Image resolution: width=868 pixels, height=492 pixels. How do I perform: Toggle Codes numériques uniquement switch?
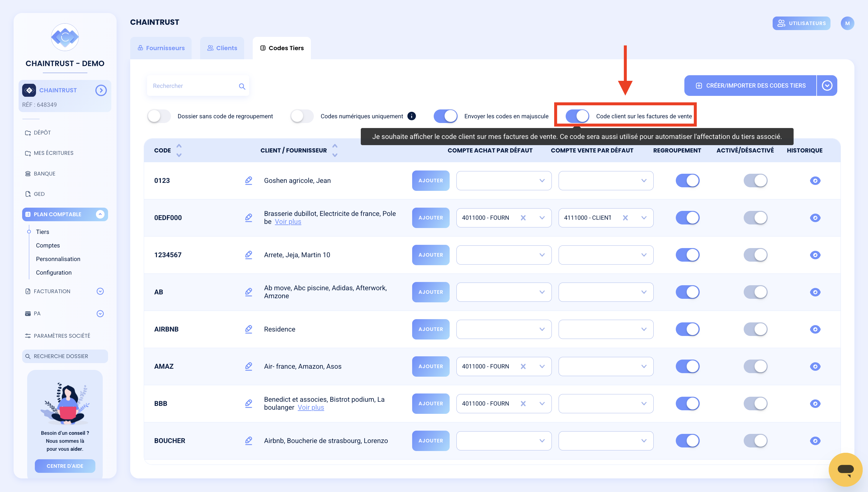pos(302,116)
